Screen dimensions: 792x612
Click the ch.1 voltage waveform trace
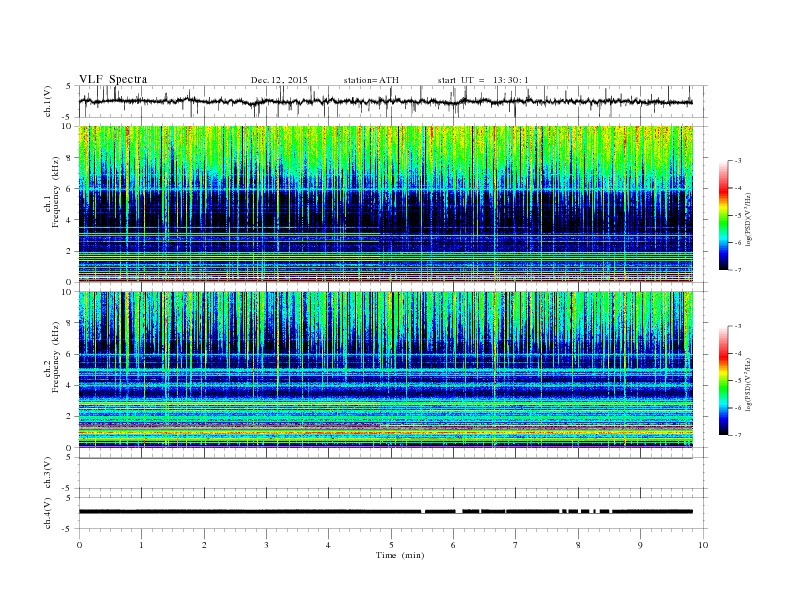coord(385,102)
